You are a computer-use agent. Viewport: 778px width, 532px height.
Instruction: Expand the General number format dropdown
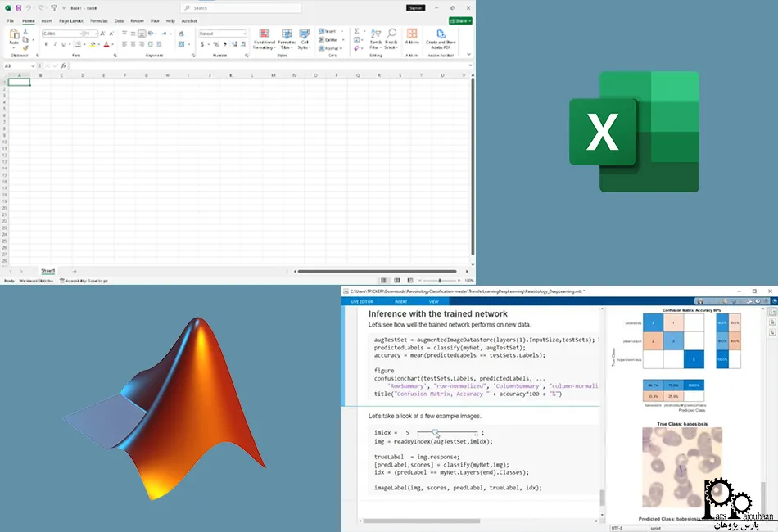point(244,34)
